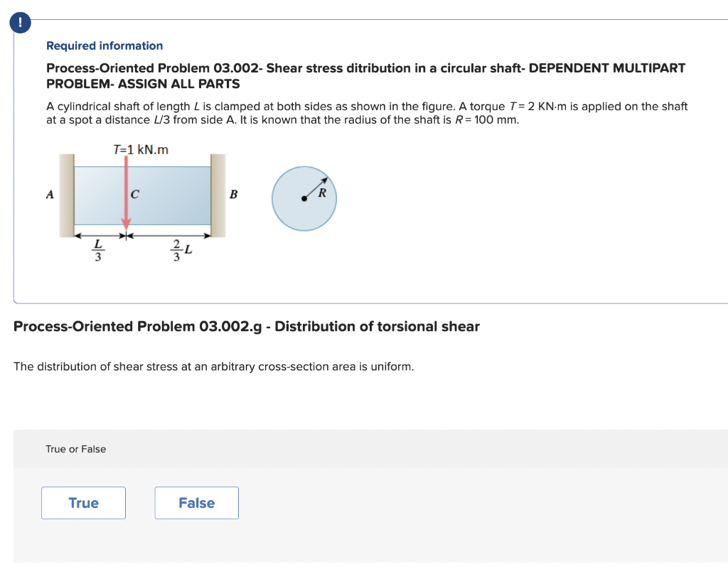
Task: Click the True or False prompt label
Action: pos(75,449)
